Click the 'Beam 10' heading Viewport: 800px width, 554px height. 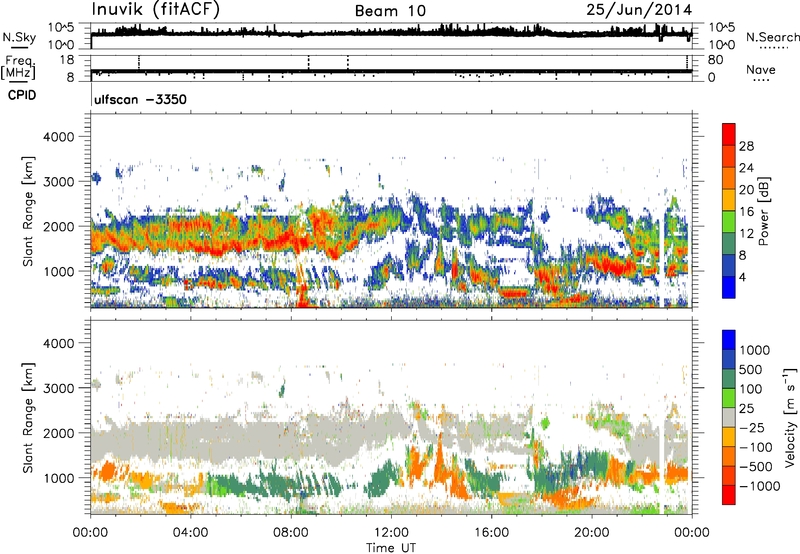[x=390, y=11]
